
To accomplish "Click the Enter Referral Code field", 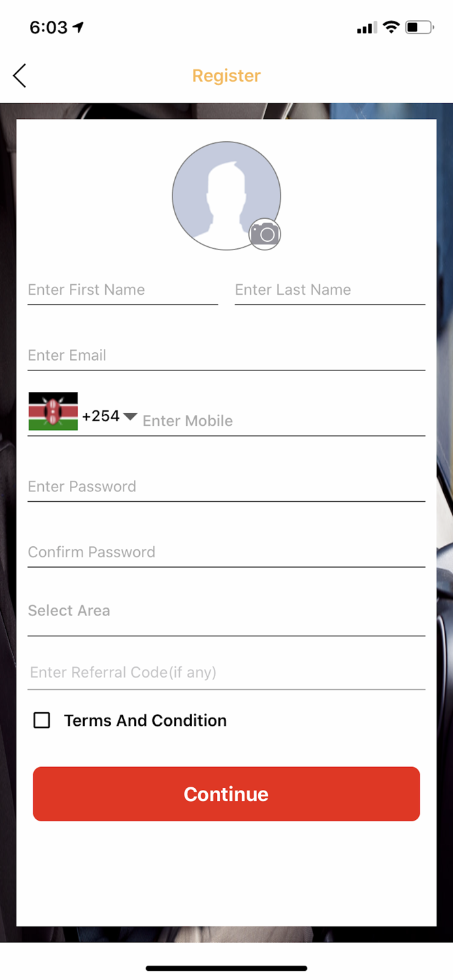I will pyautogui.click(x=226, y=672).
